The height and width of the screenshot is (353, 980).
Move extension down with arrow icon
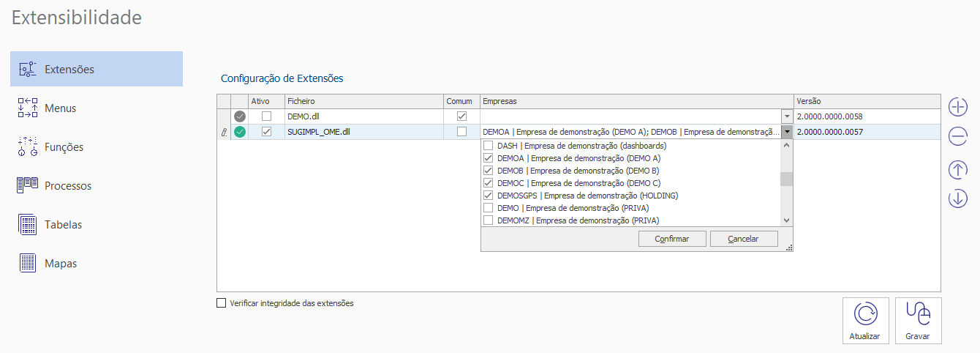(958, 198)
